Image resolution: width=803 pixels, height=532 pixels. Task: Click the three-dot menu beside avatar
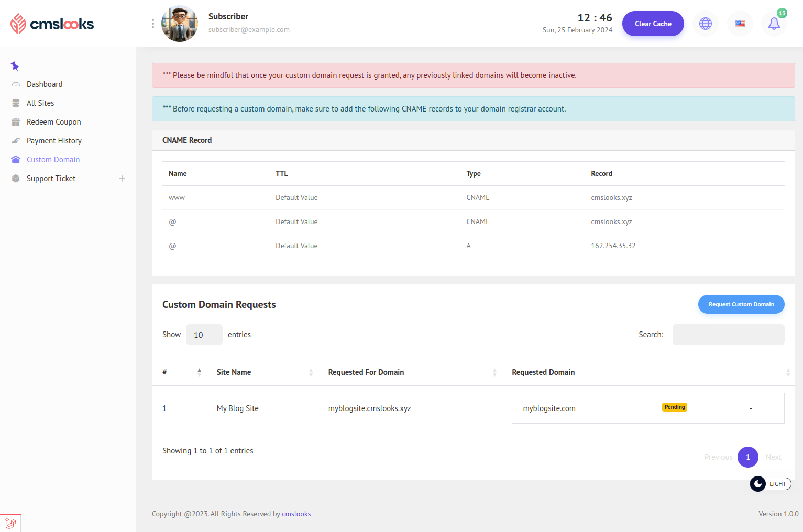click(152, 24)
